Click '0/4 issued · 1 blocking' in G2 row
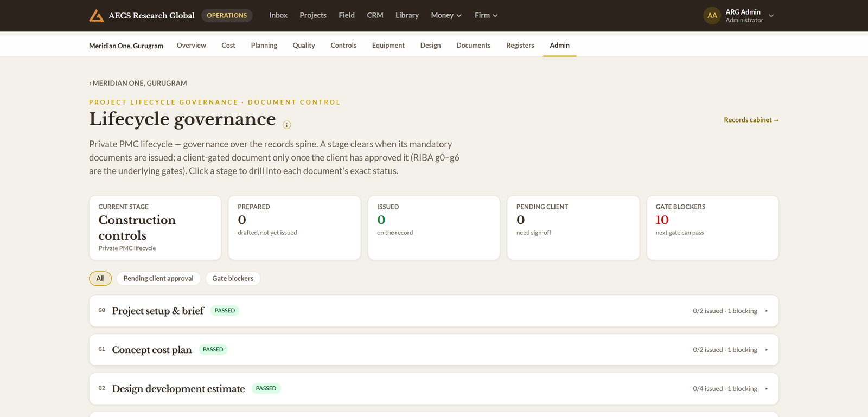The height and width of the screenshot is (417, 868). click(x=725, y=389)
